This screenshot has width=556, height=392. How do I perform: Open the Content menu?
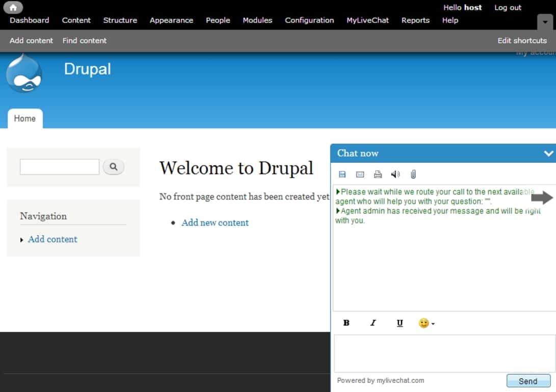tap(76, 20)
